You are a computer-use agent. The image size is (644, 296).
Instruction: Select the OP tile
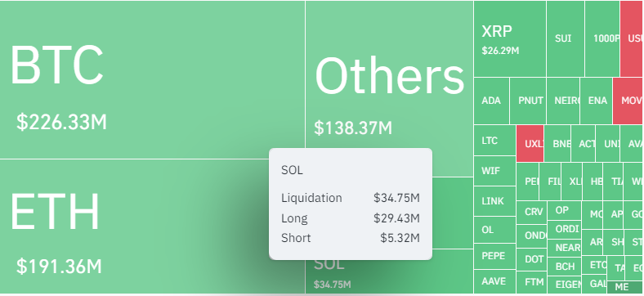[x=565, y=210]
